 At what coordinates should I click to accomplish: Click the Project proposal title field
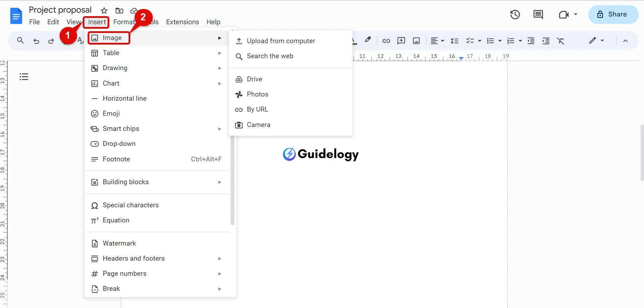(x=60, y=10)
